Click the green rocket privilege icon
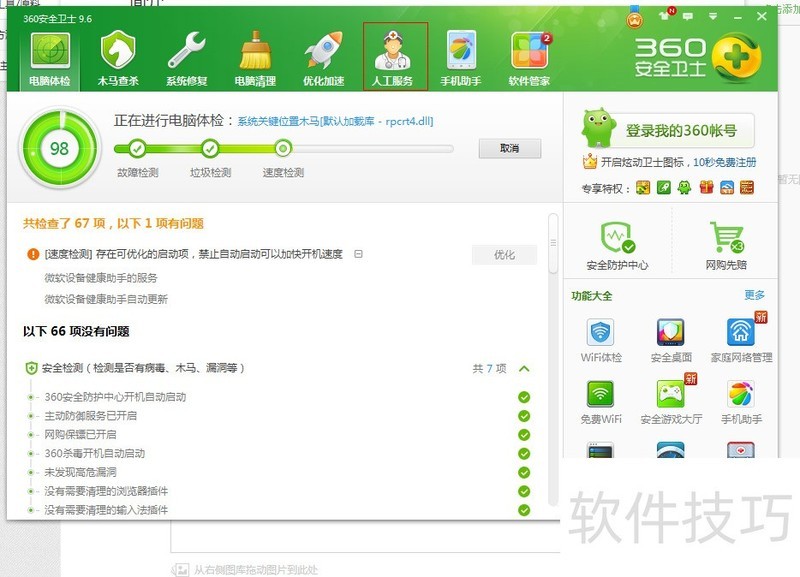800x577 pixels. point(664,188)
